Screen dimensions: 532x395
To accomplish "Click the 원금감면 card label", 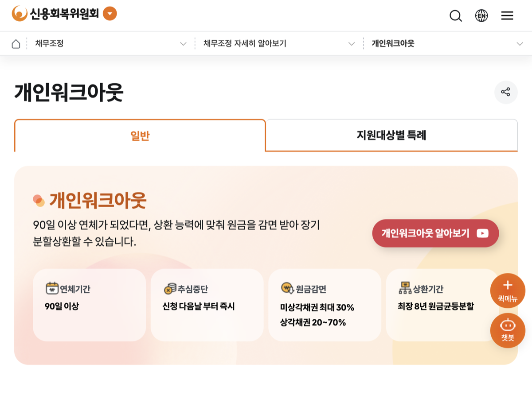I will click(x=311, y=289).
